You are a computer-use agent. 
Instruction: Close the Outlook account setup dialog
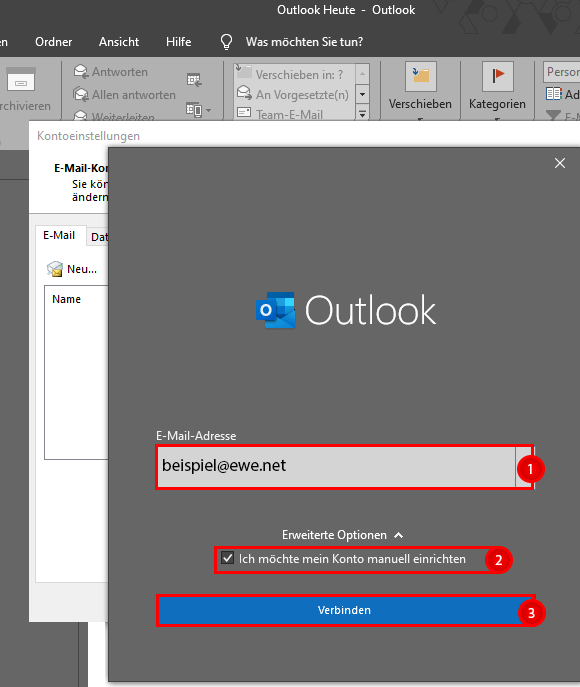(559, 163)
